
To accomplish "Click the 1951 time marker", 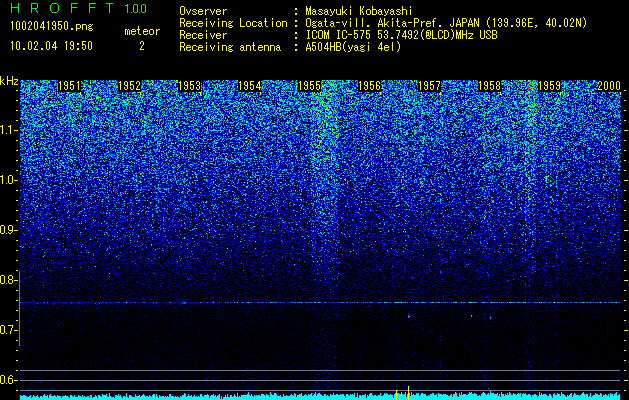I will pos(69,86).
